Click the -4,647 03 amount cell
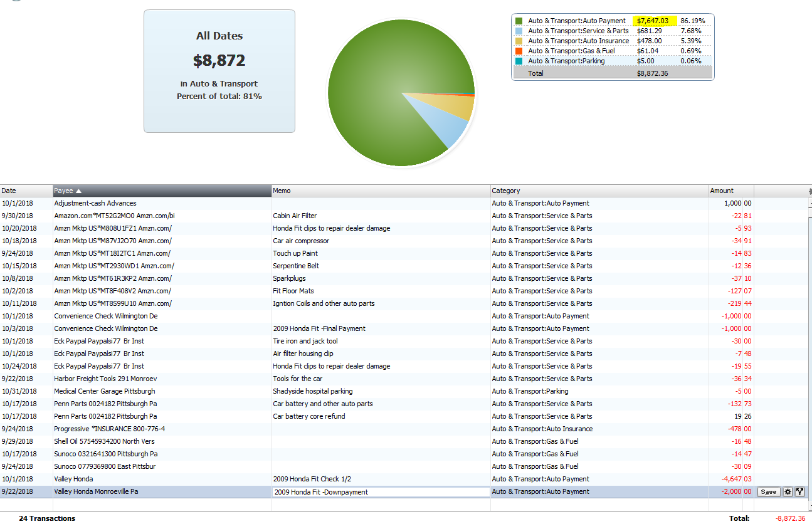Viewport: 812px width, 524px height. (730, 479)
